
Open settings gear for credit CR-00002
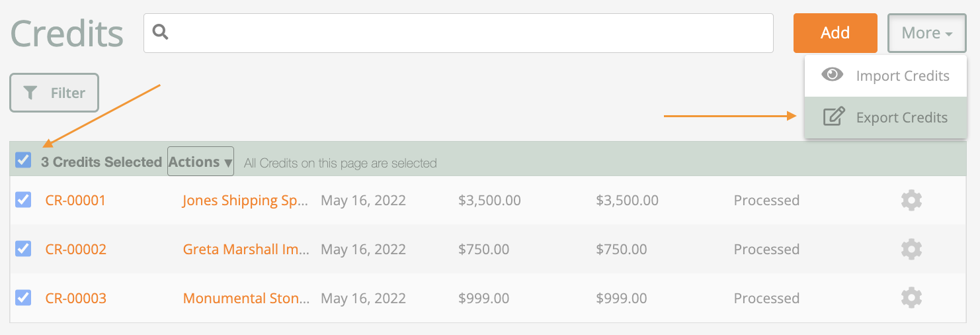(x=911, y=249)
